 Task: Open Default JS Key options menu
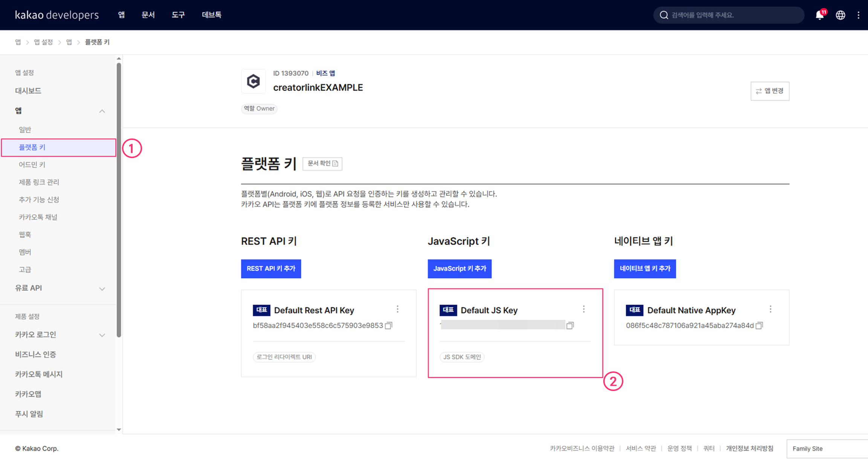point(584,309)
